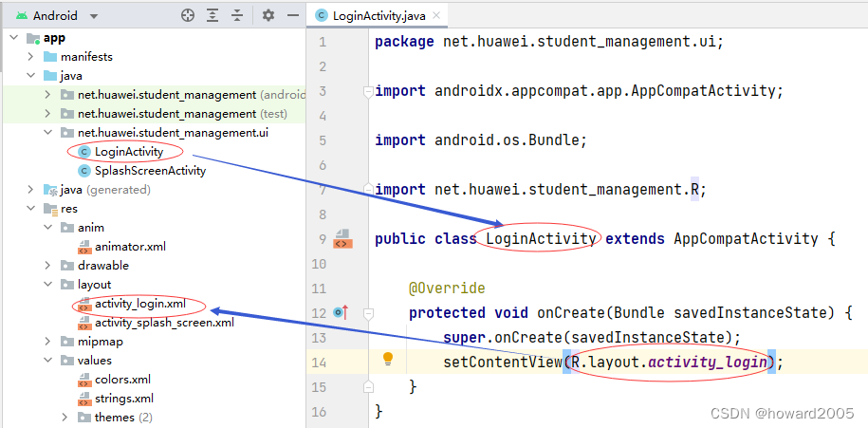The image size is (868, 428).
Task: Fold onCreate method at line 12 marker
Action: [367, 313]
